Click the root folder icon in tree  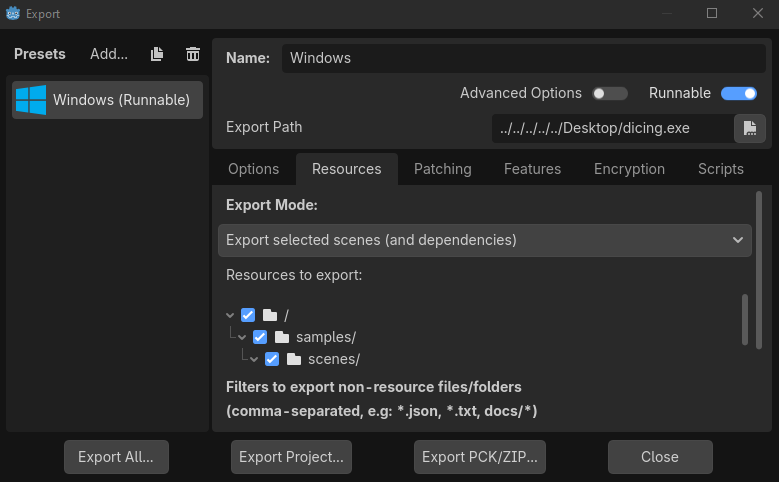269,315
